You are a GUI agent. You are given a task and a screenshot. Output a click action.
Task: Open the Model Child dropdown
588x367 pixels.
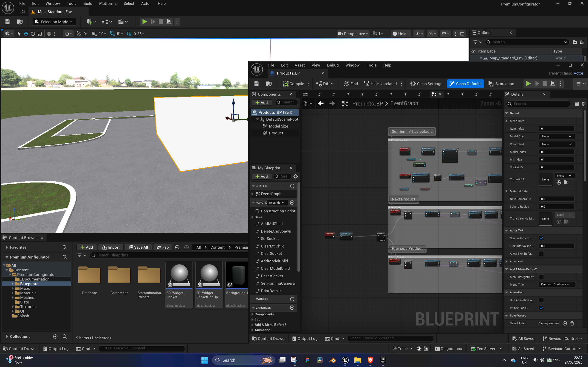(556, 136)
